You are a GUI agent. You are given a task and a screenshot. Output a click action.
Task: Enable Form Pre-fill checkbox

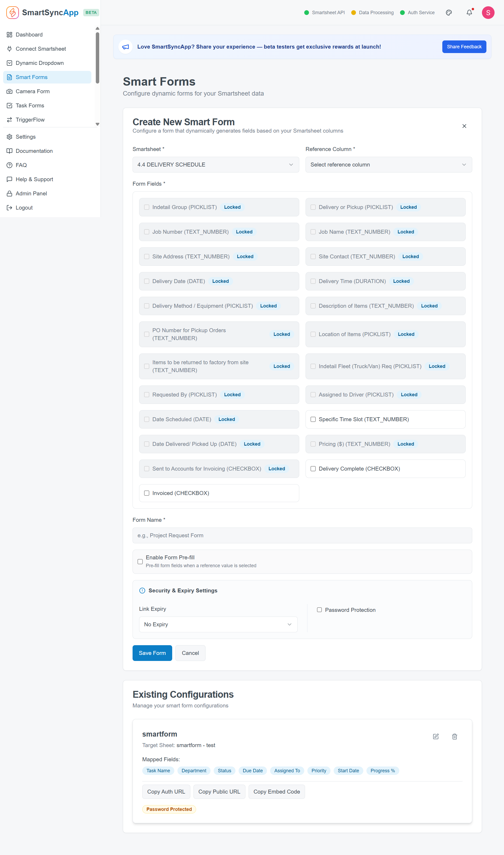(x=140, y=562)
